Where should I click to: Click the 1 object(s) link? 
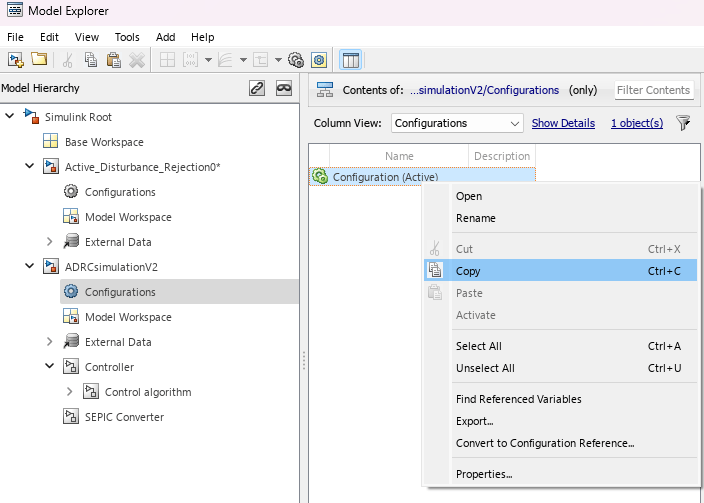point(637,123)
